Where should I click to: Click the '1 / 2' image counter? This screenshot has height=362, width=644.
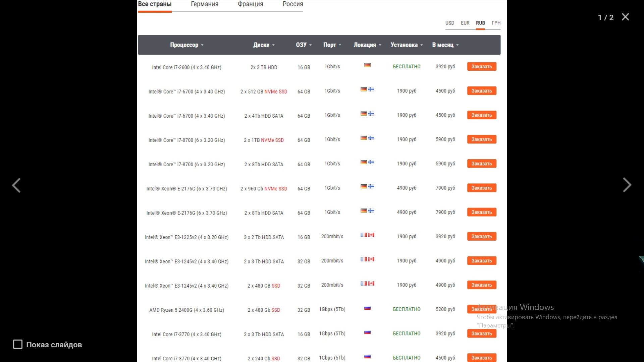(x=605, y=17)
